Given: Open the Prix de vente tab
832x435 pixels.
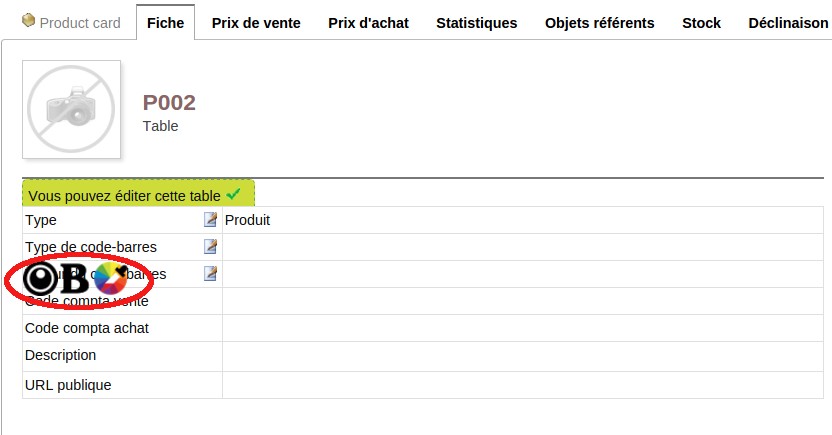Looking at the screenshot, I should (x=256, y=23).
